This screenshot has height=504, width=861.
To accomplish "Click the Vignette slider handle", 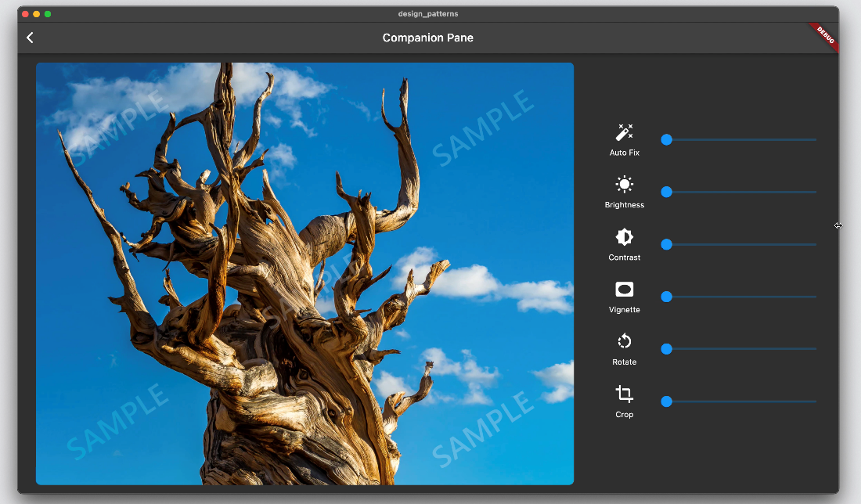I will coord(666,297).
